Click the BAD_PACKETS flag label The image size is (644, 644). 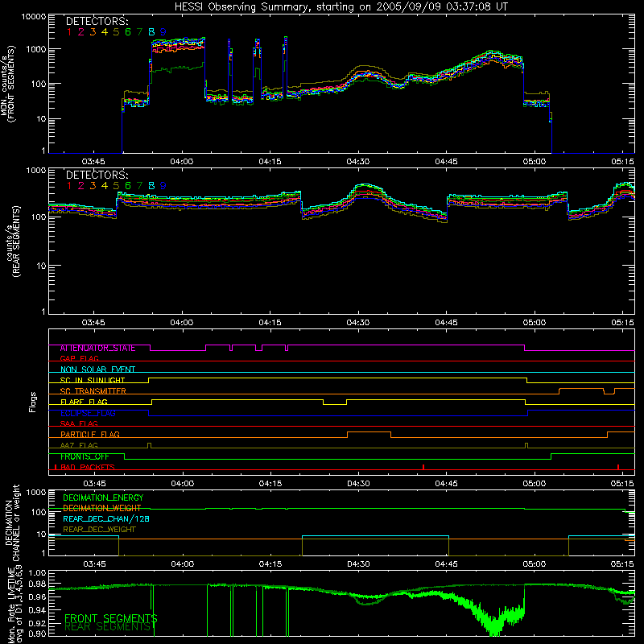[88, 468]
